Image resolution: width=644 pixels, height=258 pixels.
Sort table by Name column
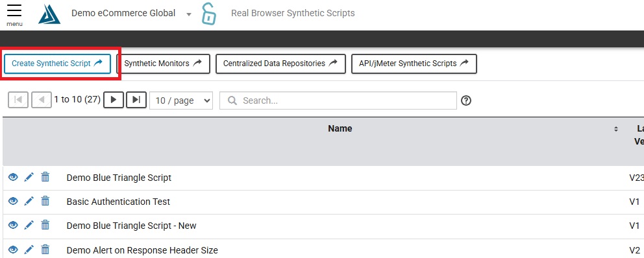click(615, 129)
